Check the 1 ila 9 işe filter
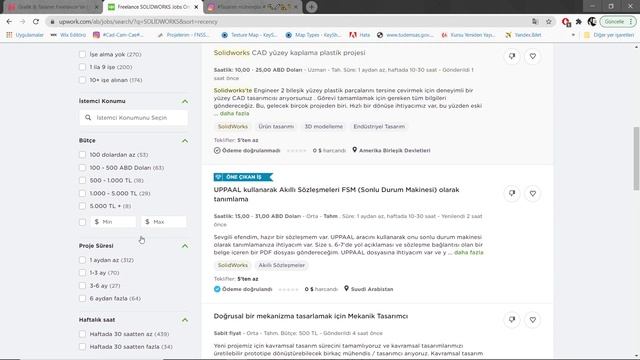Screen dimensions: 640x360 [82, 67]
